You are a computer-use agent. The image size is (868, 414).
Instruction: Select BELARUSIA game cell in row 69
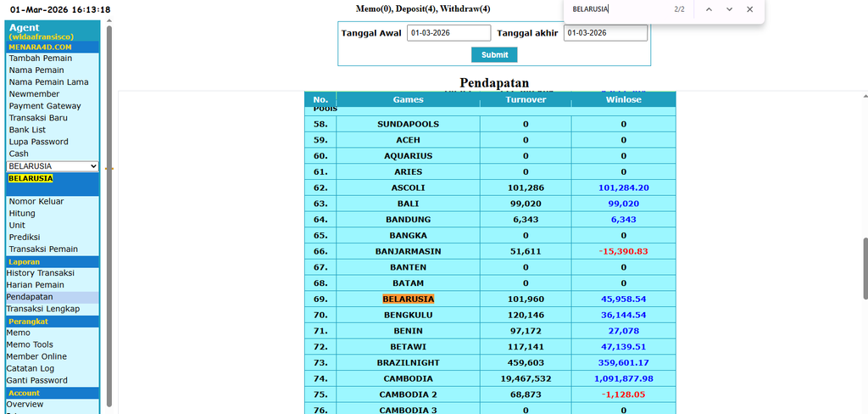click(408, 299)
